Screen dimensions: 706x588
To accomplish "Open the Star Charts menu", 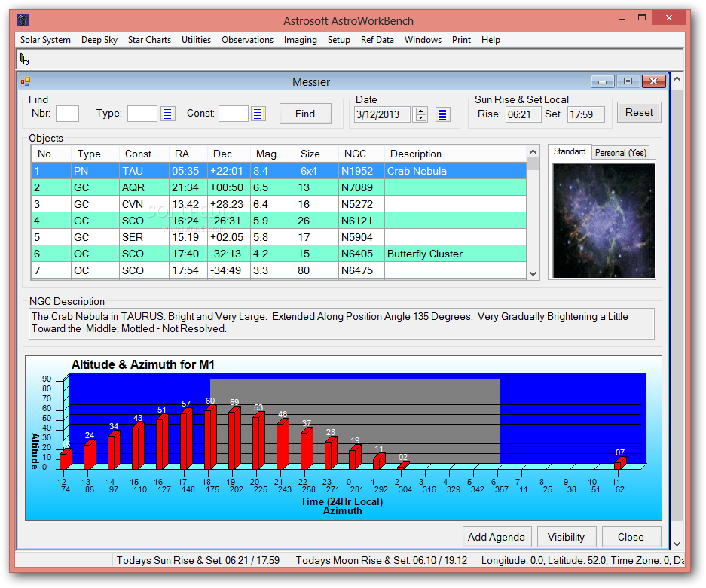I will [x=149, y=40].
